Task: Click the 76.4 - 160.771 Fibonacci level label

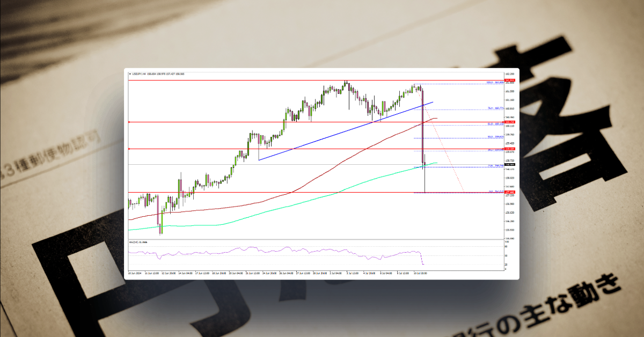Action: pos(495,108)
